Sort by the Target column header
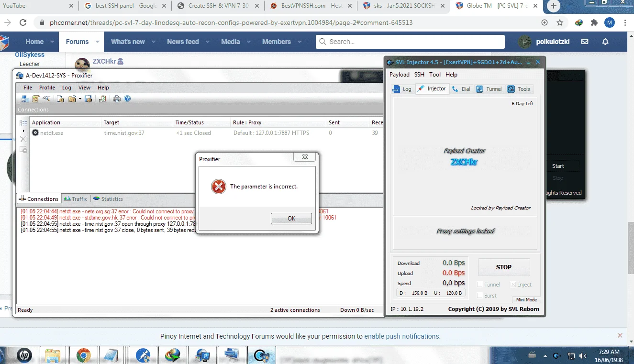 [x=137, y=122]
